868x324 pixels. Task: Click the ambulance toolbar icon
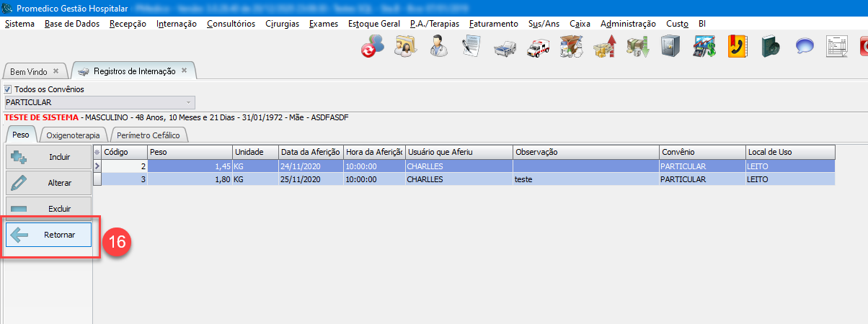[x=537, y=48]
